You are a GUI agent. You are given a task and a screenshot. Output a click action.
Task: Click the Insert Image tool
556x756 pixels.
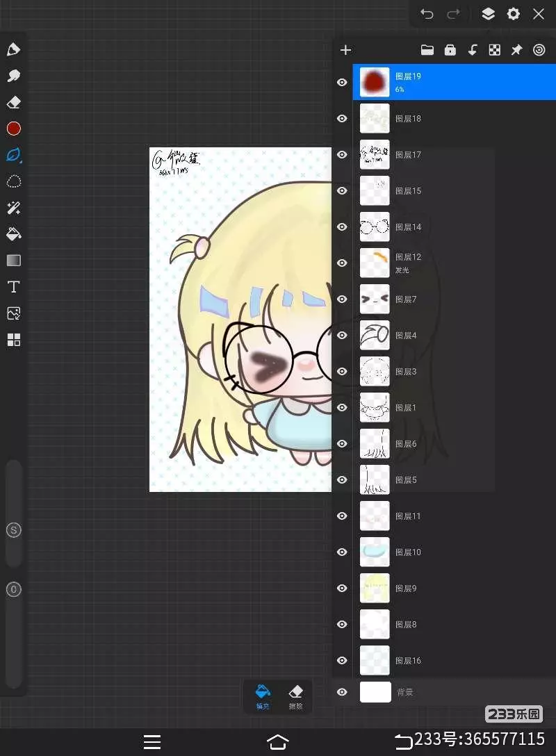point(13,313)
